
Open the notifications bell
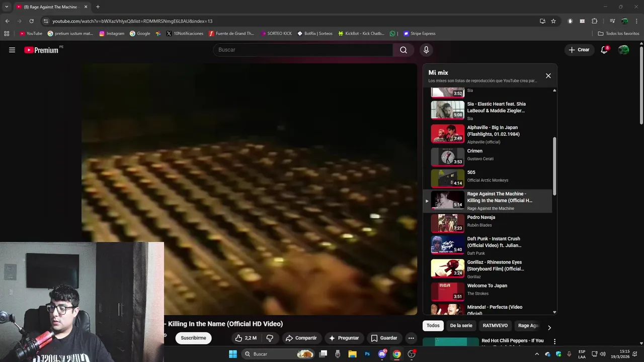[605, 50]
